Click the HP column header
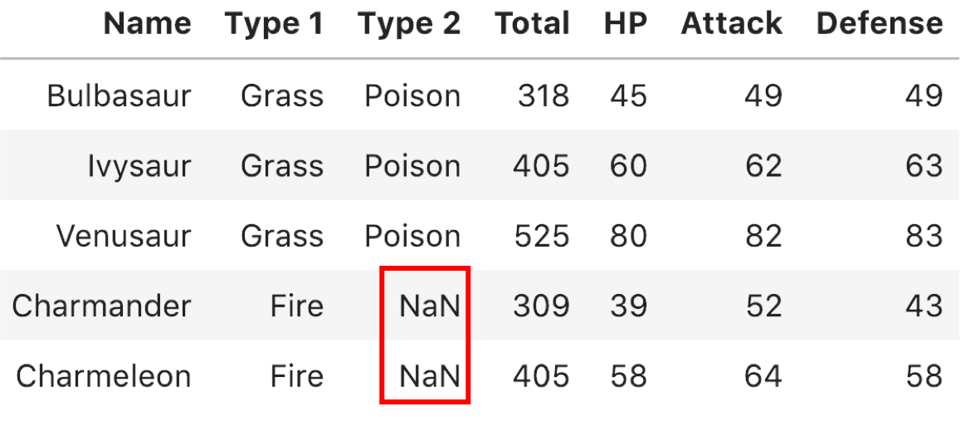 625,23
